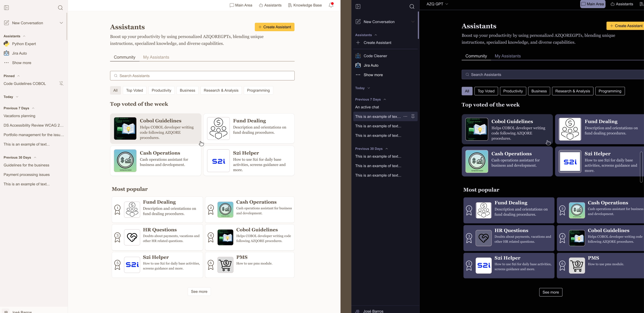644x313 pixels.
Task: Expand Today section in dark sidebar
Action: tap(369, 88)
